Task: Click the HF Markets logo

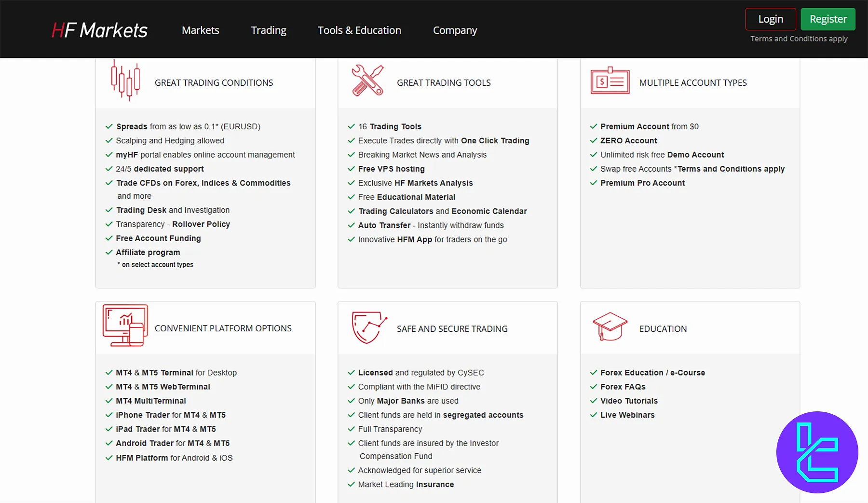Action: point(99,30)
